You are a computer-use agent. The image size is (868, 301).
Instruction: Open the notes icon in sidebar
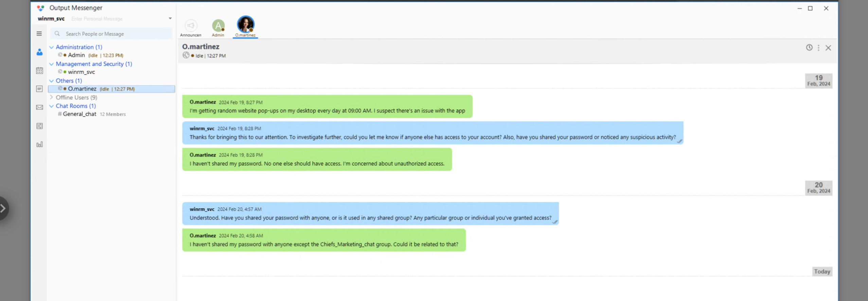[x=39, y=89]
